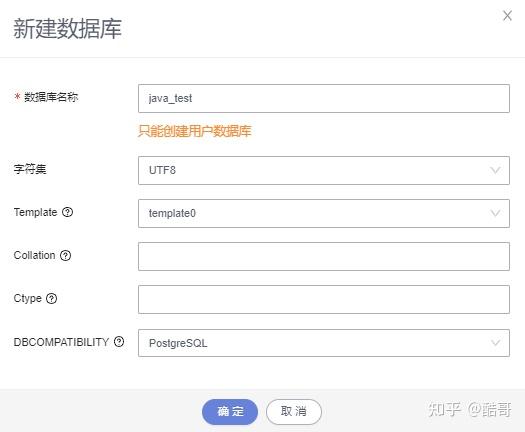Click into the empty Ctype input
The image size is (525, 432).
324,299
